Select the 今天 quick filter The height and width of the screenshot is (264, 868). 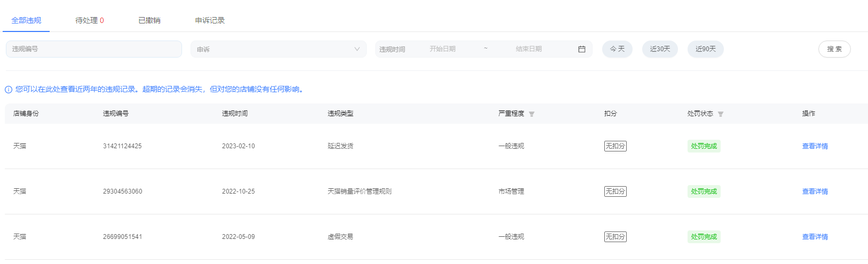pos(617,49)
